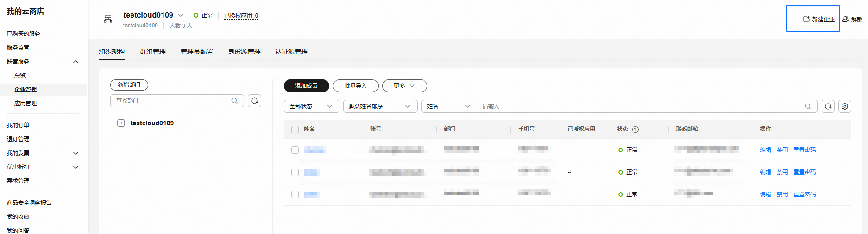This screenshot has width=868, height=234.
Task: Open 我的收藏 in sidebar
Action: 18,217
